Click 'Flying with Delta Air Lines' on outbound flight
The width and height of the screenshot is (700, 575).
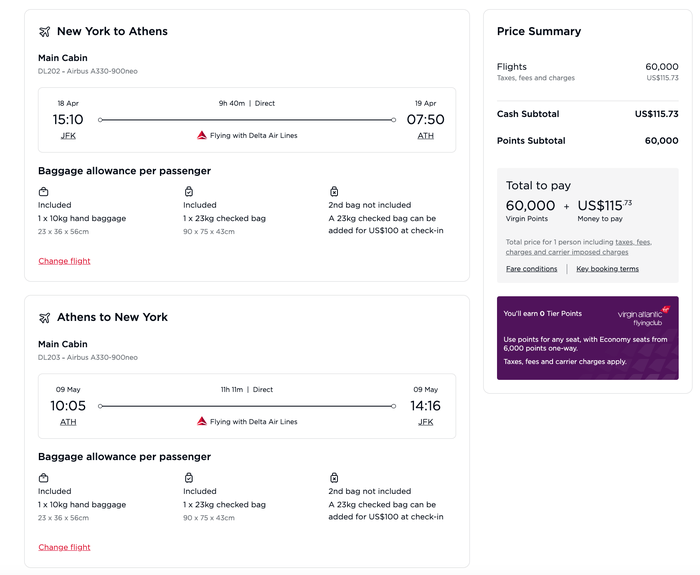254,136
